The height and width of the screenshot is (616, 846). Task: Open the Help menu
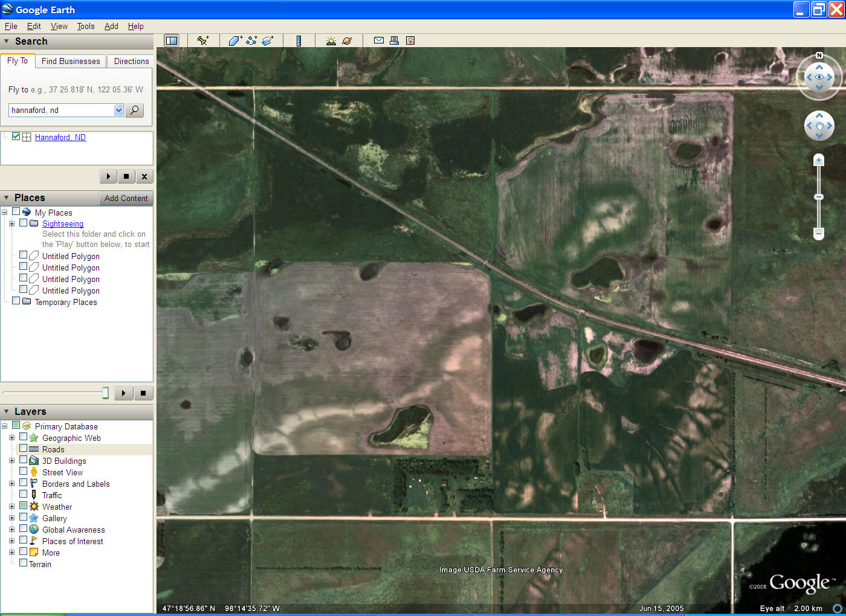pyautogui.click(x=136, y=26)
